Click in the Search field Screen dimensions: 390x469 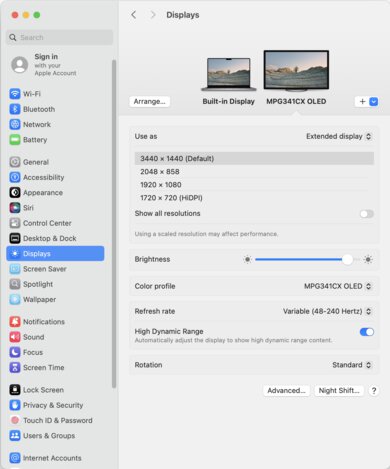(x=60, y=37)
